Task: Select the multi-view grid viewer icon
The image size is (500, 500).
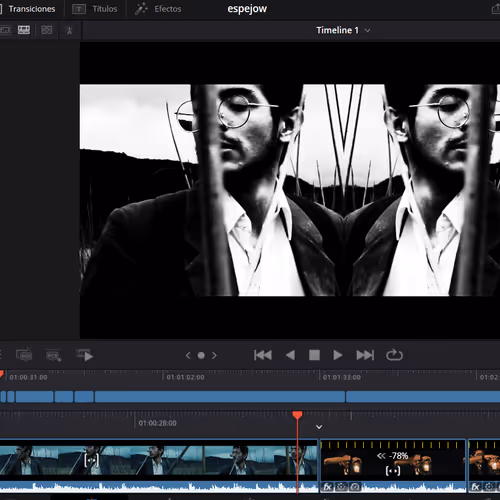Action: tap(46, 30)
